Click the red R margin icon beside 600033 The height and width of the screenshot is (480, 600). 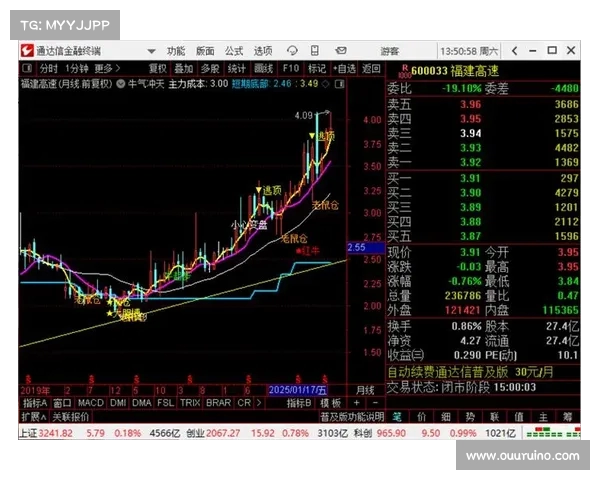[x=403, y=70]
